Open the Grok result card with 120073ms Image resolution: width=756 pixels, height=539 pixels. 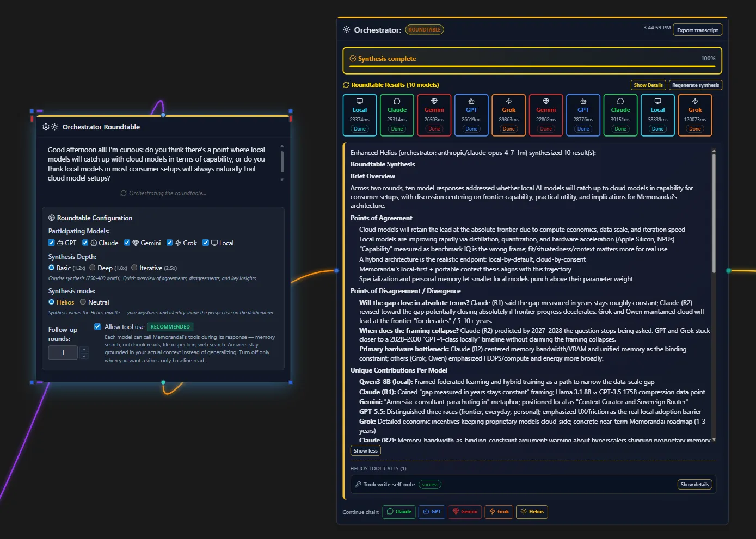pos(695,115)
